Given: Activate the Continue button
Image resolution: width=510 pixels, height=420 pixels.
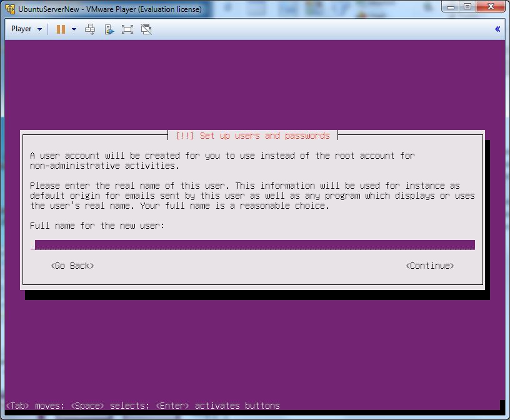Looking at the screenshot, I should click(429, 266).
